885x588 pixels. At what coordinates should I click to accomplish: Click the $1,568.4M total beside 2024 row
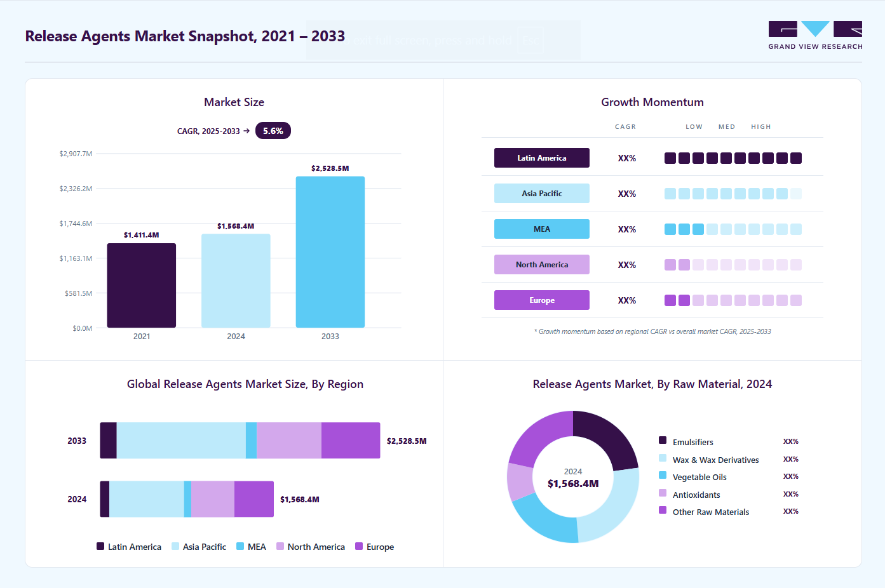(x=300, y=499)
